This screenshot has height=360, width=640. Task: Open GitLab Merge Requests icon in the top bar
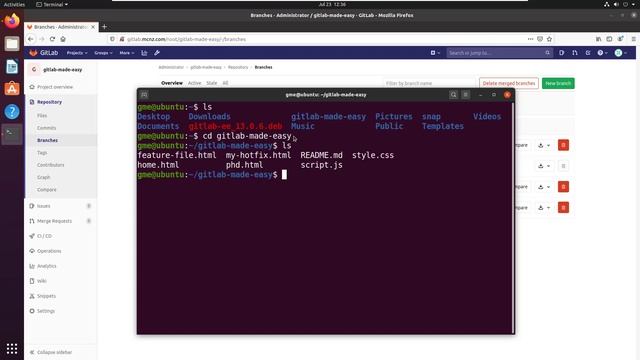[x=575, y=53]
